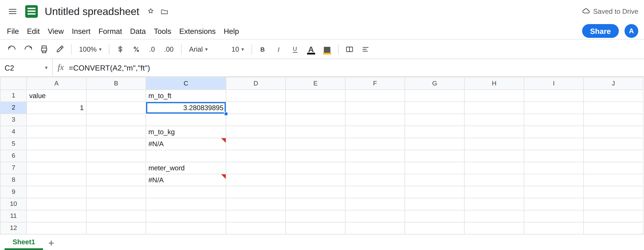Open the 100% zoom dropdown
The image size is (644, 250).
(90, 49)
